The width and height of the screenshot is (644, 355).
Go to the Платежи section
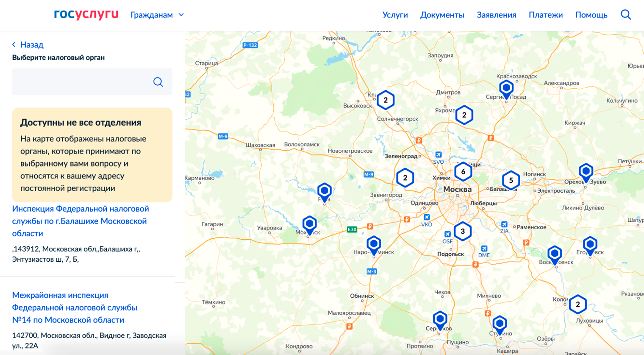545,15
